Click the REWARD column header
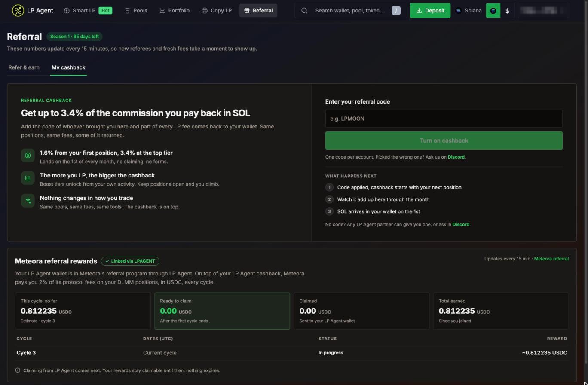588x385 pixels. pyautogui.click(x=557, y=339)
